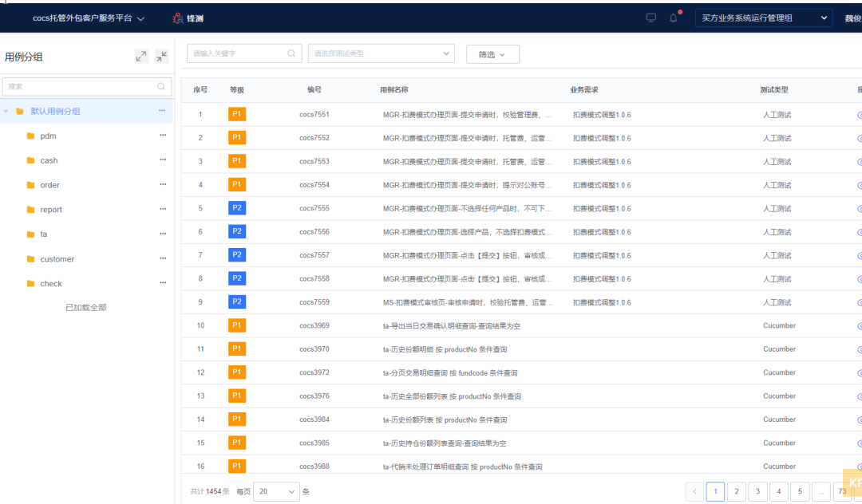Open the 买方业务系统运行管理组 selector
Screen dimensions: 862x504
765,18
